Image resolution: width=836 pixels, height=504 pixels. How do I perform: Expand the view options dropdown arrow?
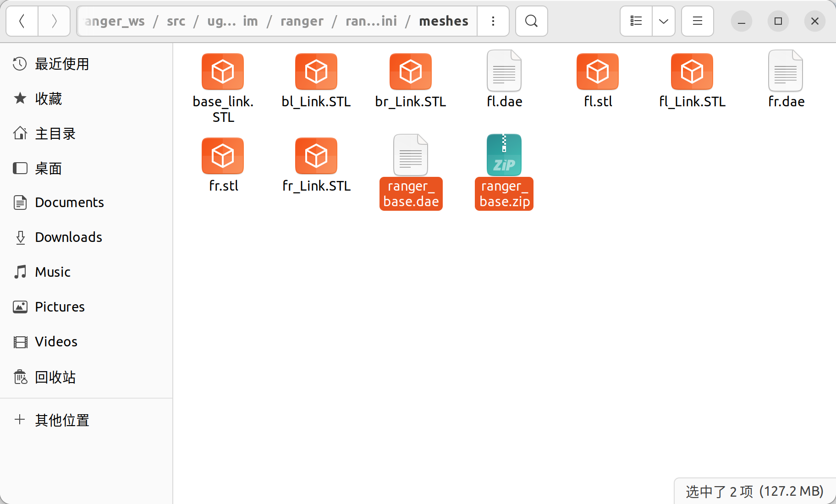(664, 21)
